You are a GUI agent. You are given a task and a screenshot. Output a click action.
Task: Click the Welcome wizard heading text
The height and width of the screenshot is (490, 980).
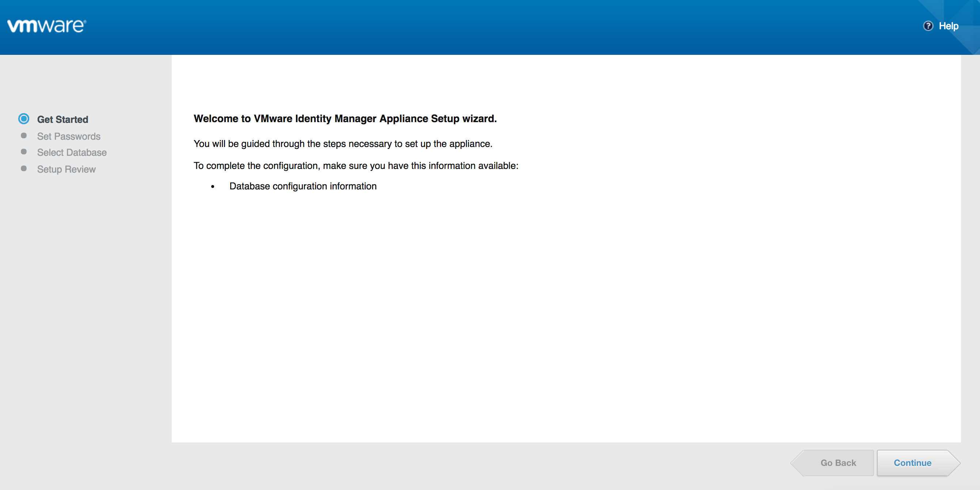tap(345, 119)
